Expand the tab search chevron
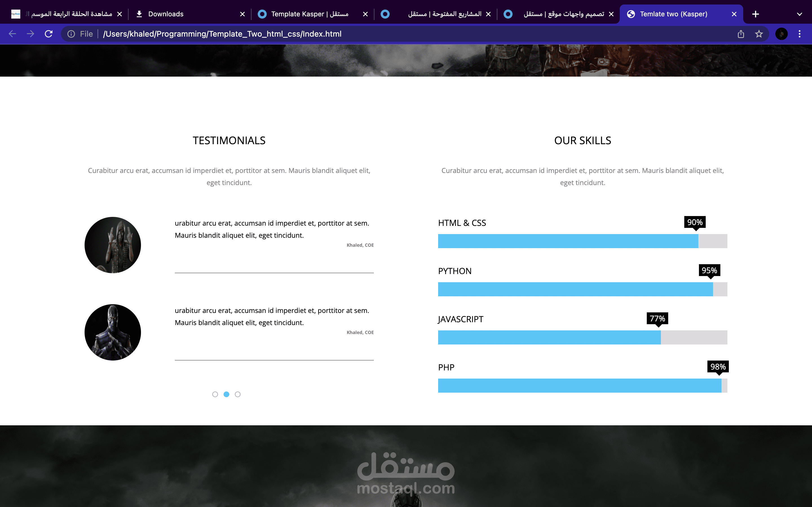 click(x=800, y=14)
